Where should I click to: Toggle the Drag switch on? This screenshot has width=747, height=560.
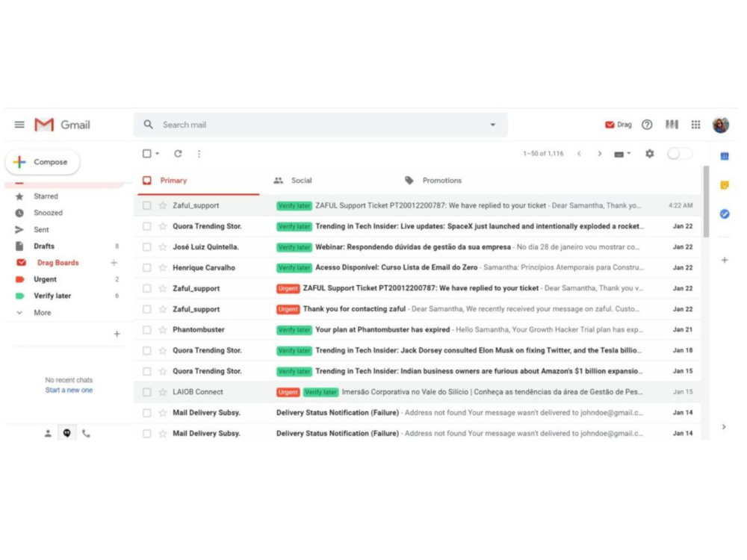pos(680,154)
